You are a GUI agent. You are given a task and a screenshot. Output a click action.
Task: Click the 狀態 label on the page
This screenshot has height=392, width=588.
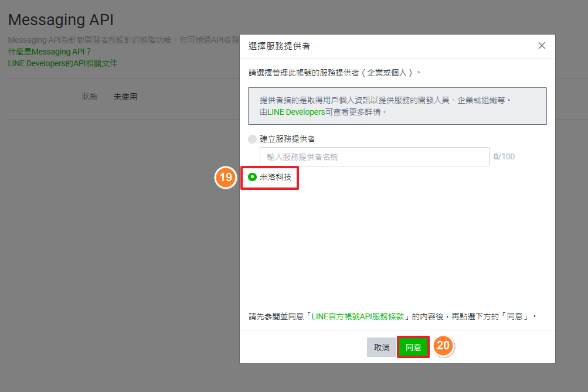pyautogui.click(x=90, y=97)
